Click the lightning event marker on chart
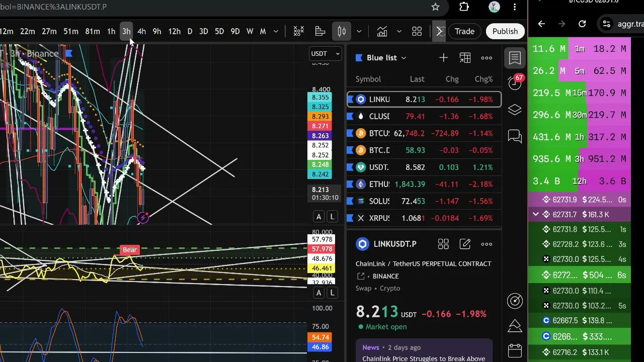This screenshot has height=362, width=644. coord(143,218)
